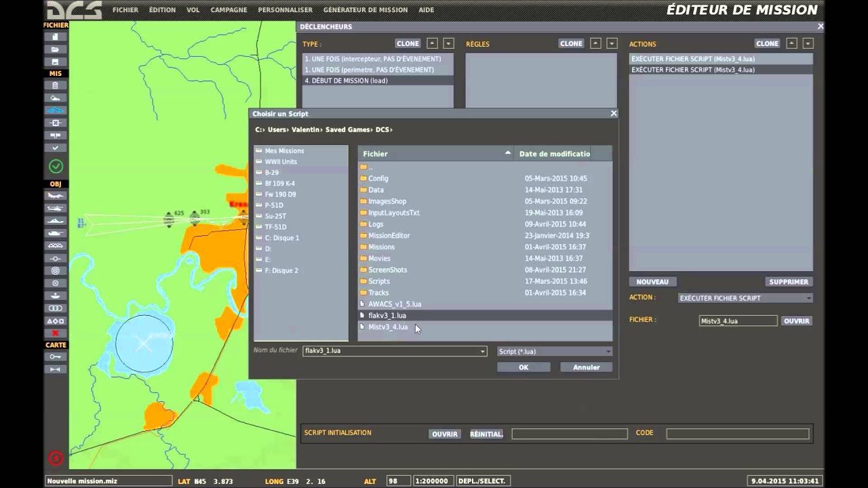Screen dimensions: 868x488
Task: Open the AIDE menu
Action: click(x=427, y=10)
